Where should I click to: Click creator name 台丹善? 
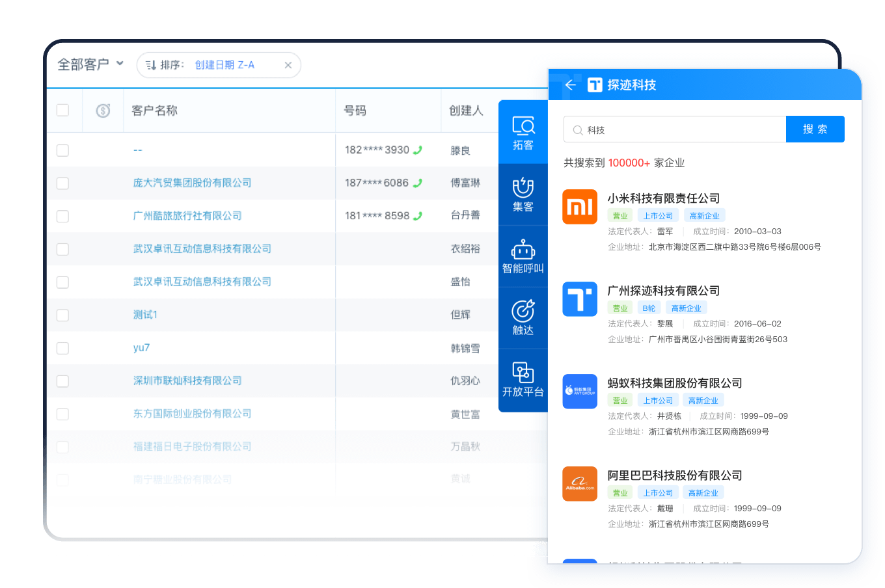click(x=465, y=215)
